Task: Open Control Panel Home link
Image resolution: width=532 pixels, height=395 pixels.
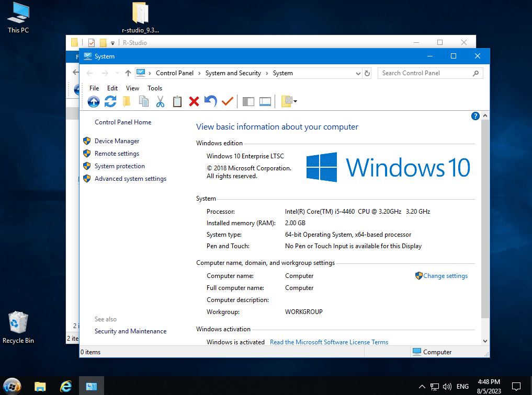Action: click(x=123, y=122)
